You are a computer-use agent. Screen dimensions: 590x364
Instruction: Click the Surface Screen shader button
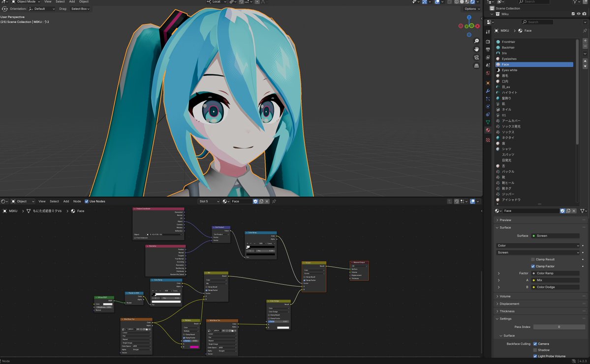click(x=556, y=236)
